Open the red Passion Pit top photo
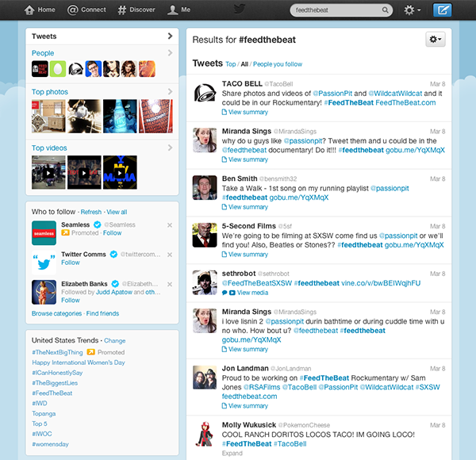Image resolution: width=476 pixels, height=460 pixels. point(155,117)
